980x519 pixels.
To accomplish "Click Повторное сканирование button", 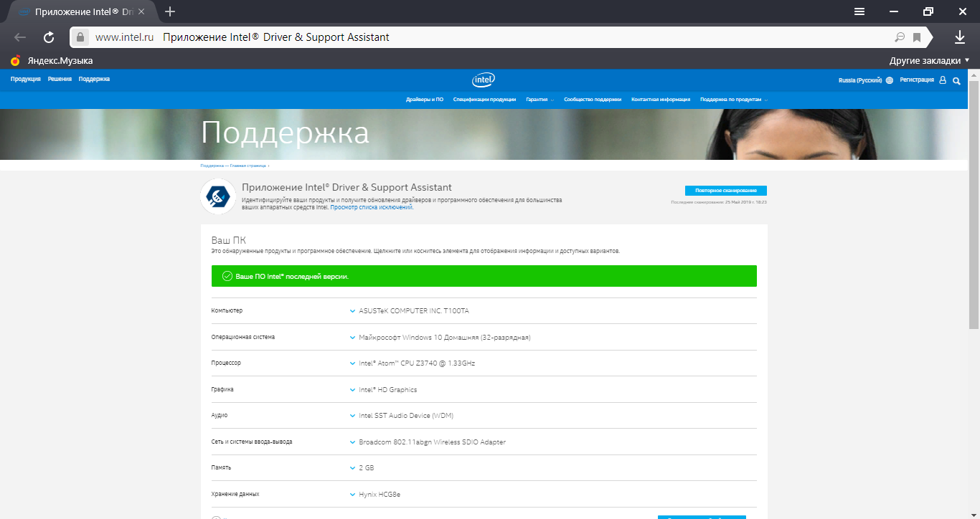I will point(726,191).
